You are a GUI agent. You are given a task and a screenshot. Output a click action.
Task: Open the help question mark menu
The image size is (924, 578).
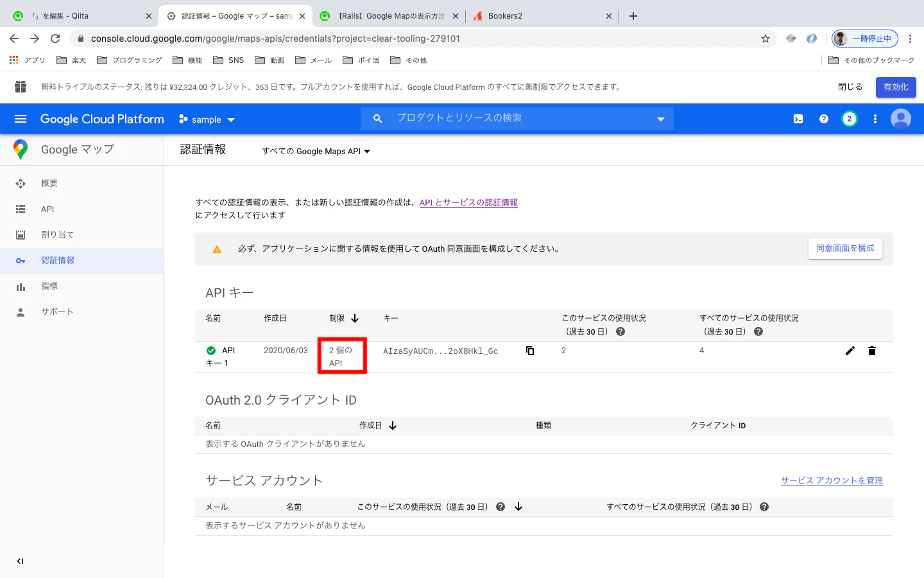pyautogui.click(x=824, y=119)
